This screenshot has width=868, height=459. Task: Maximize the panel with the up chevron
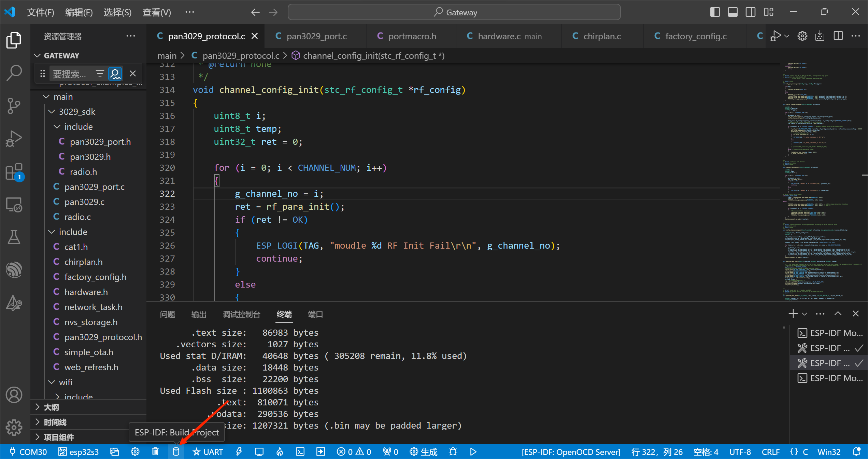[838, 314]
